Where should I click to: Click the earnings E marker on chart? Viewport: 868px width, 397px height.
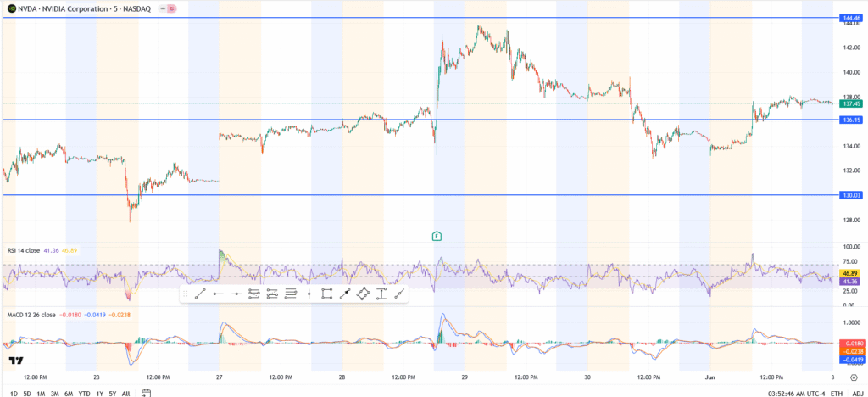437,235
